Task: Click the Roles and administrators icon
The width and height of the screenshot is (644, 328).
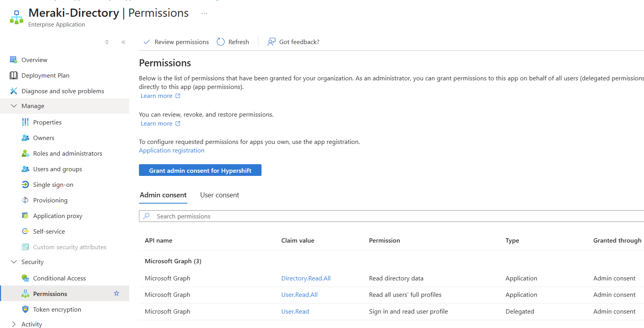Action: tap(25, 153)
